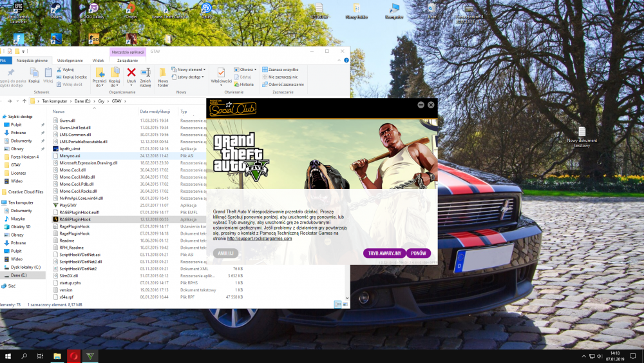The height and width of the screenshot is (363, 644).
Task: Open Creative Cloud Files in the sidebar
Action: [26, 191]
